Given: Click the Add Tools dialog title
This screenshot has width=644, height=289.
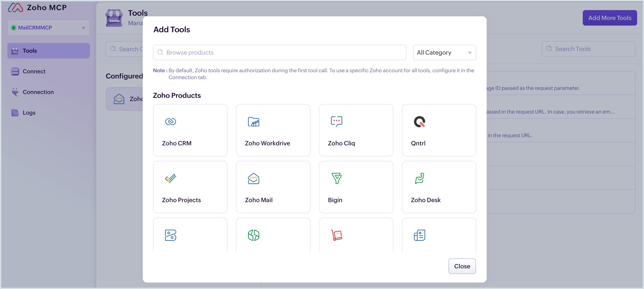Looking at the screenshot, I should coord(172,29).
